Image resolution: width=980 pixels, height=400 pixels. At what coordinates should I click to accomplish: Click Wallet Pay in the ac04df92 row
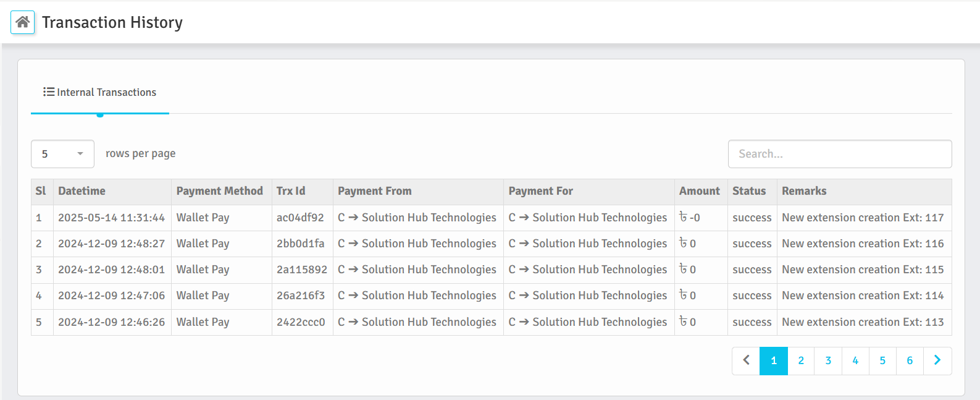pos(203,218)
